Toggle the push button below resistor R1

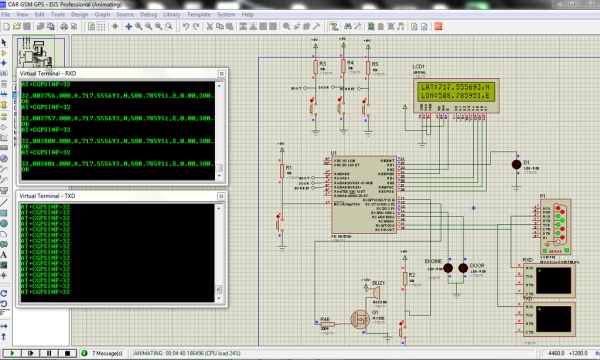click(x=279, y=225)
